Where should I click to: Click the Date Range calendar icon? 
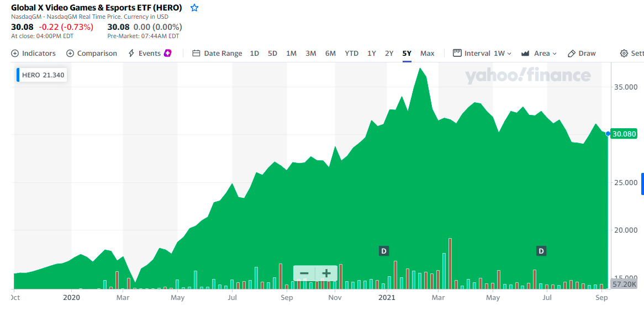[x=196, y=54]
